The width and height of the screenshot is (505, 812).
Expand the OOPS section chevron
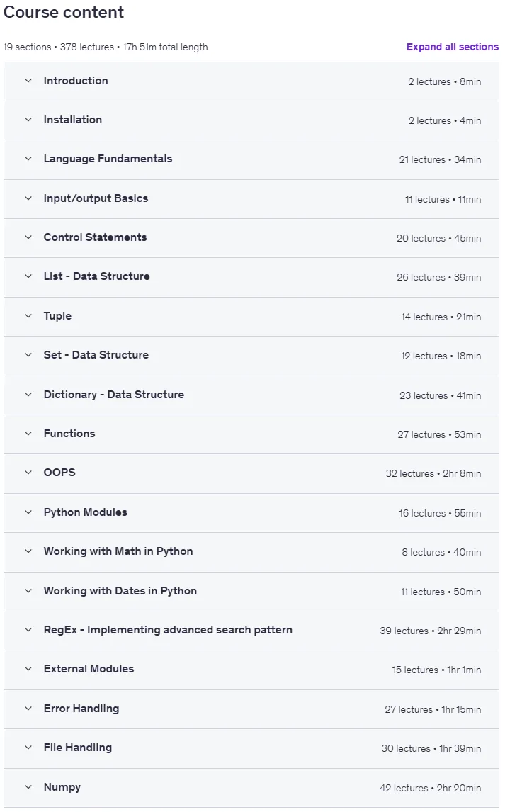tap(28, 473)
